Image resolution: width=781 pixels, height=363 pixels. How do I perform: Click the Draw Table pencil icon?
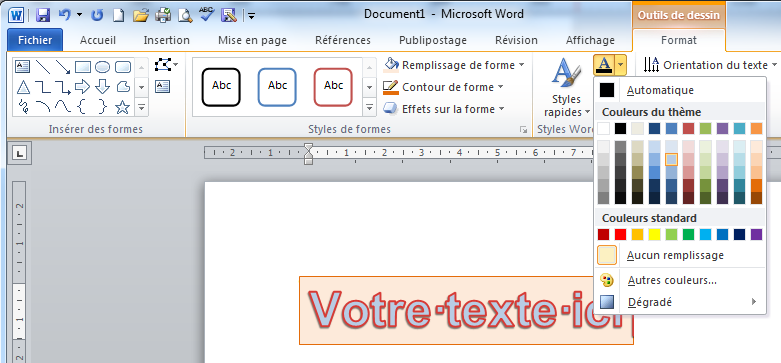228,15
